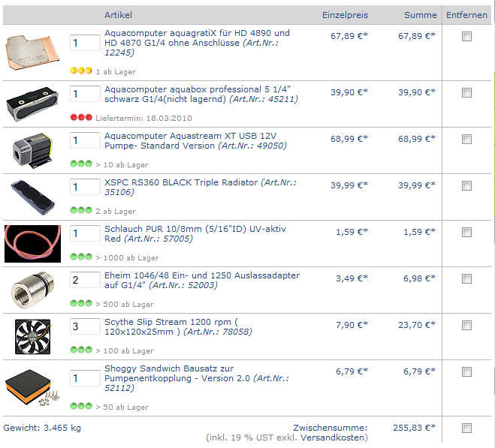Click the Scythe Slip Stream fan image
The width and height of the screenshot is (495, 448).
[x=32, y=337]
